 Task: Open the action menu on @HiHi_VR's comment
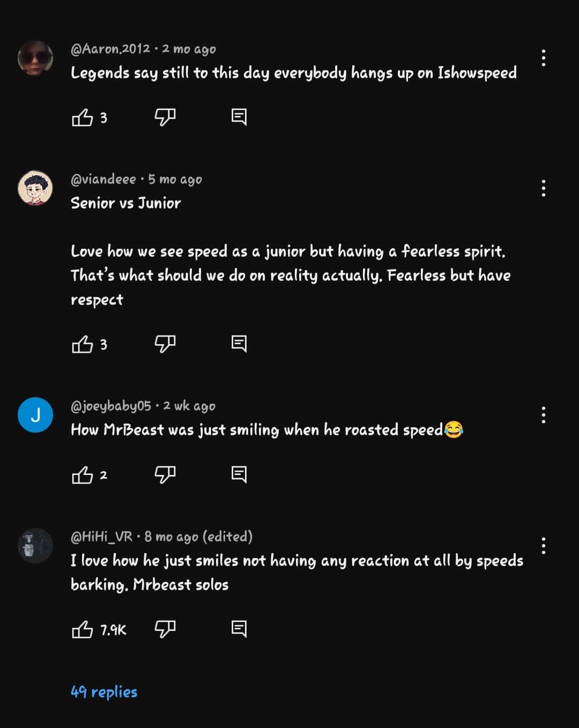544,545
